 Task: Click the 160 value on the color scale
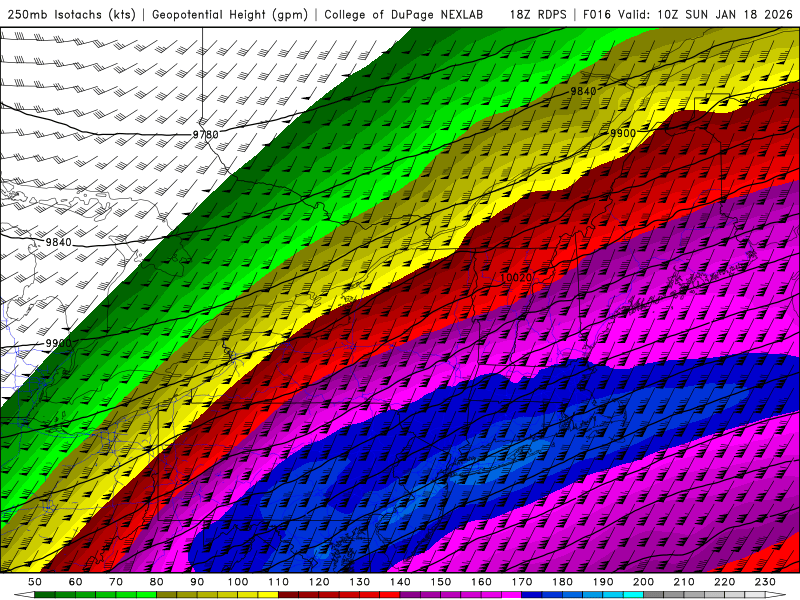tap(481, 582)
